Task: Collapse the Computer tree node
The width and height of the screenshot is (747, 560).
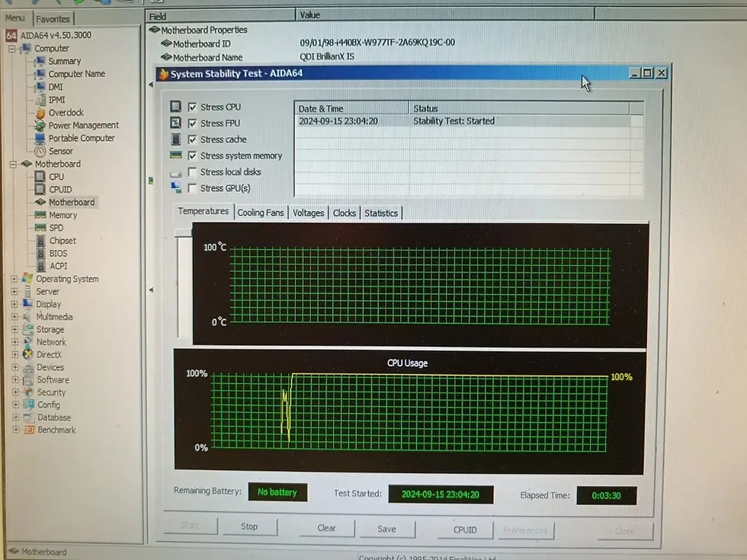Action: 12,49
